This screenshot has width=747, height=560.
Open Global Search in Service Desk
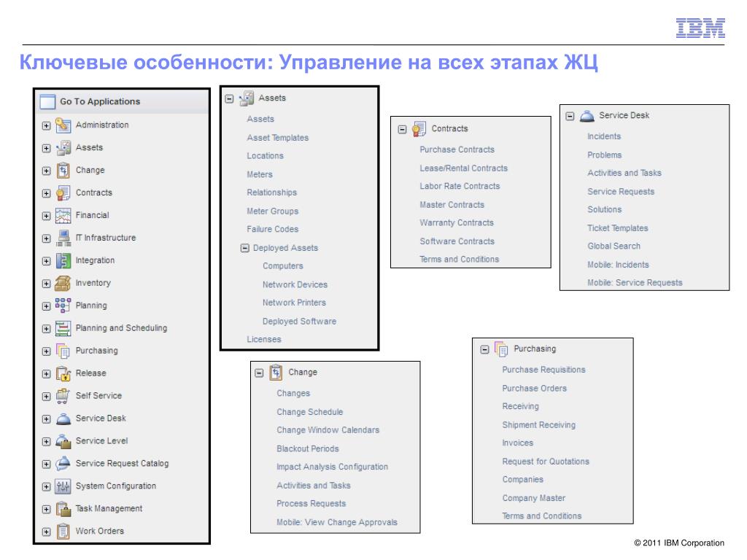[x=614, y=246]
